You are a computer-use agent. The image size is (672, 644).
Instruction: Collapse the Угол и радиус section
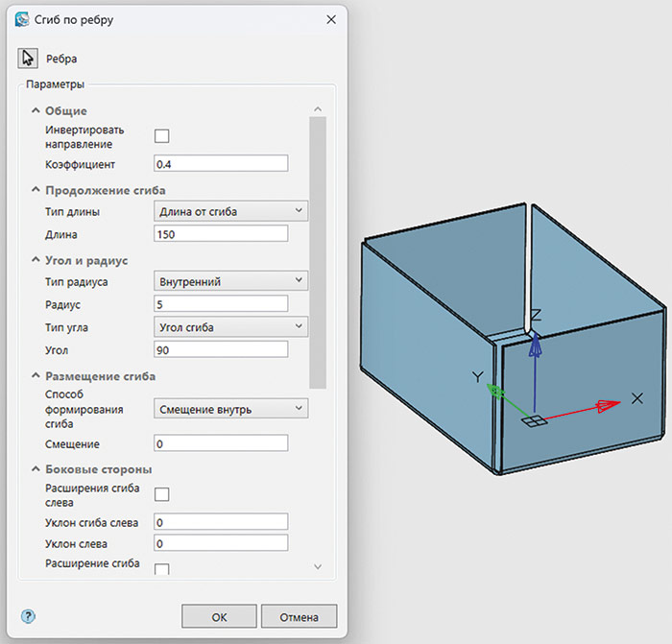(36, 260)
